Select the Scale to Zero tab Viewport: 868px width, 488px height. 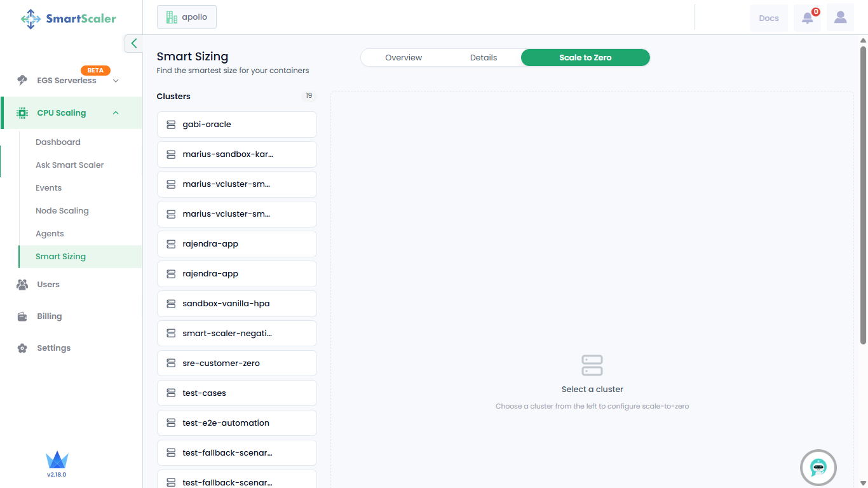[x=585, y=58]
